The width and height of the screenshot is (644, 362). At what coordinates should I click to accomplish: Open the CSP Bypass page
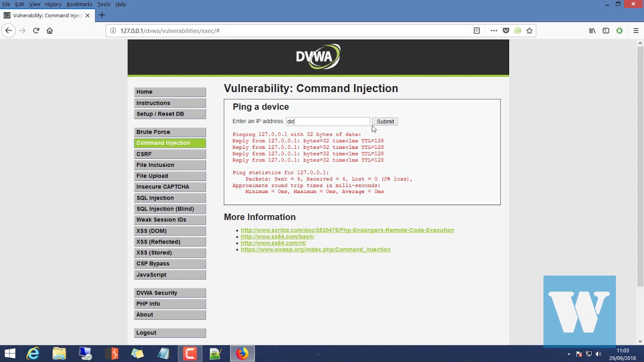[170, 264]
